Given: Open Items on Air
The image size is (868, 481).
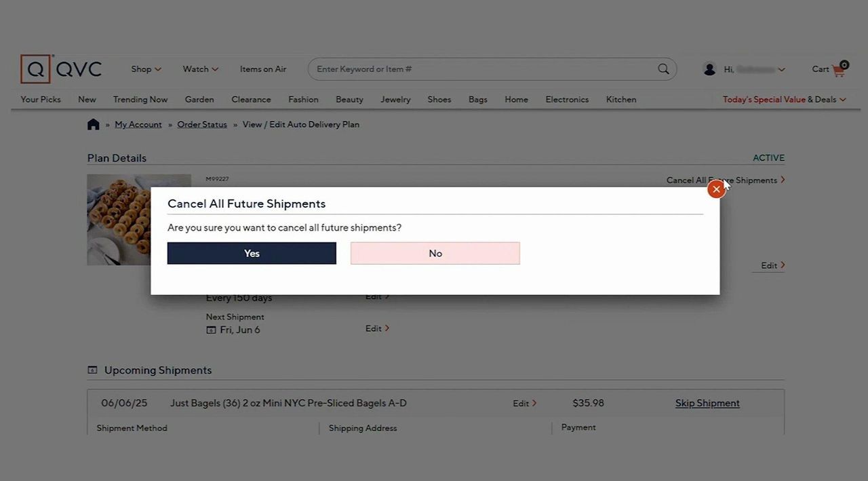Looking at the screenshot, I should coord(263,69).
